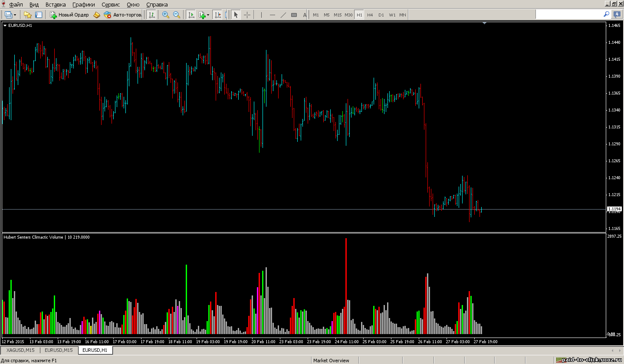
Task: Switch to M1 timeframe
Action: click(x=315, y=15)
